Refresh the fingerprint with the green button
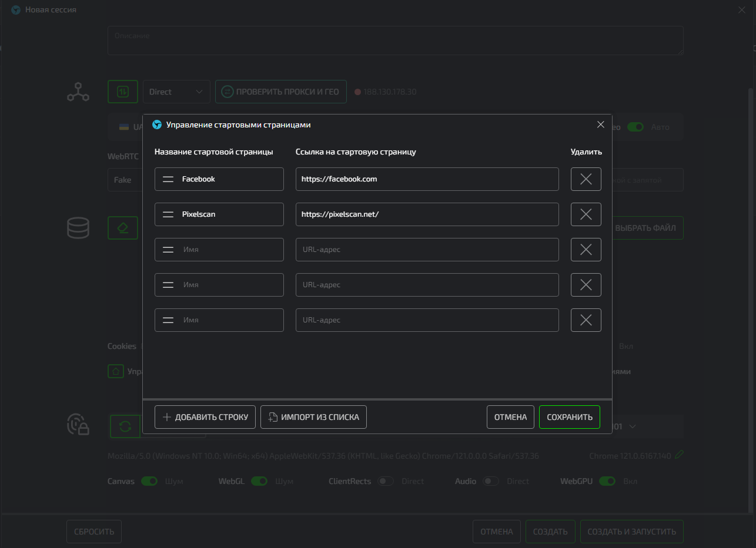Image resolution: width=756 pixels, height=548 pixels. pos(125,426)
